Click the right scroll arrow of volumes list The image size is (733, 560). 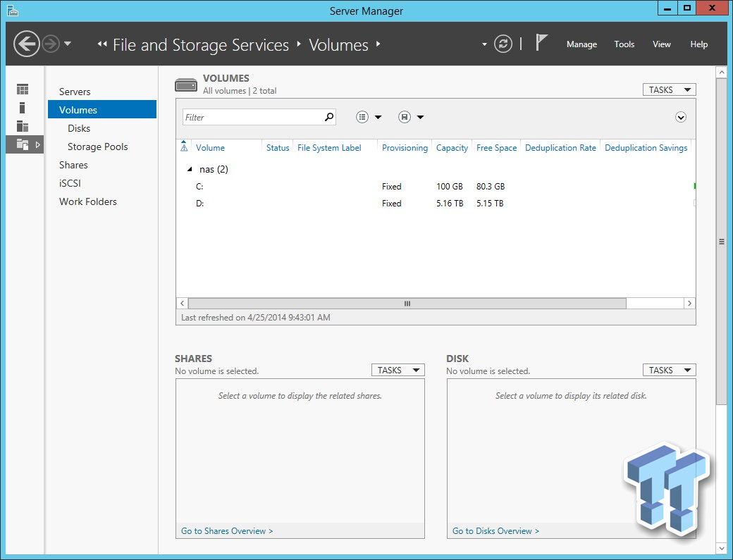[x=689, y=304]
